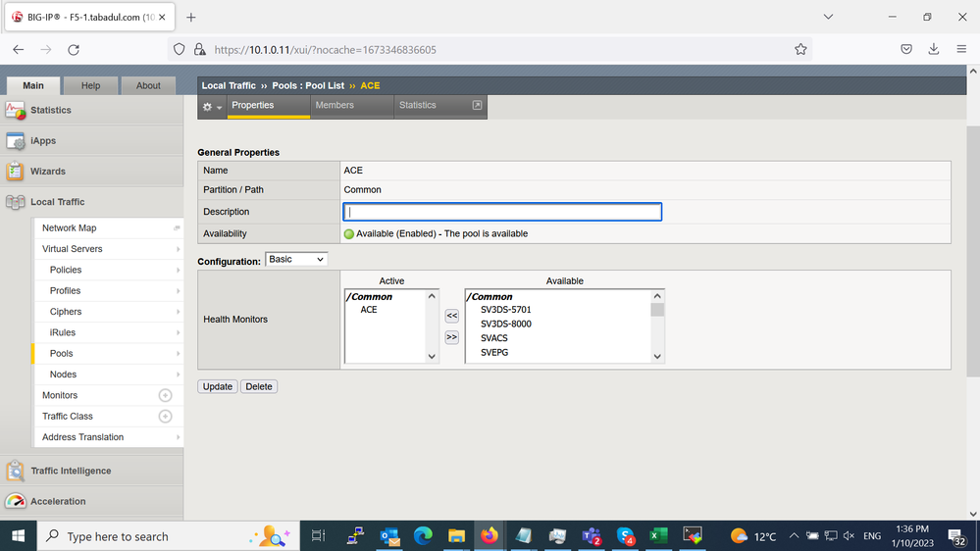Move monitor to Active with << button
The image size is (980, 551).
(x=451, y=316)
